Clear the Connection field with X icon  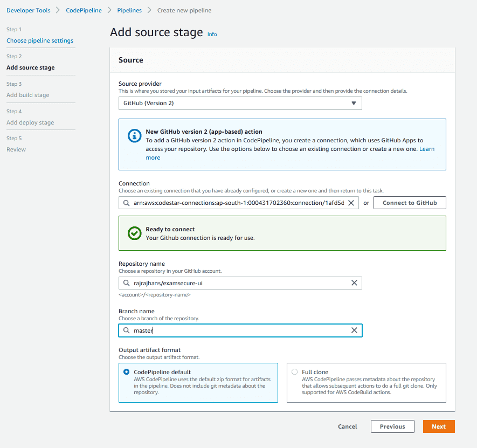(x=351, y=203)
